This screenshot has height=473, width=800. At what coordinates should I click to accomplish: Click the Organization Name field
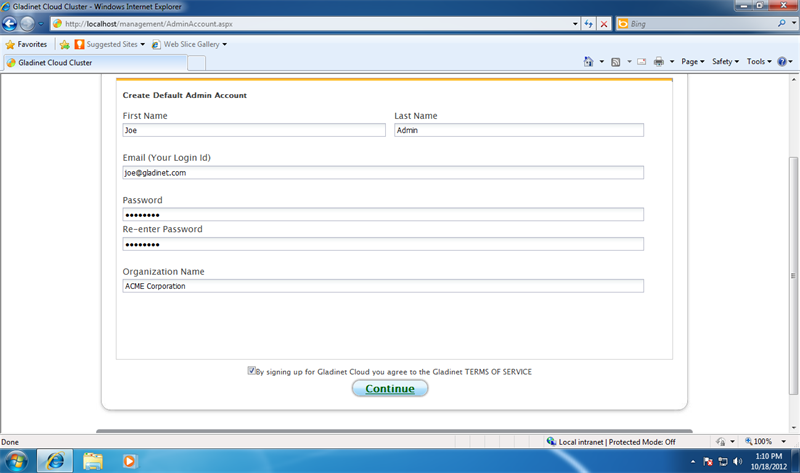click(x=383, y=286)
